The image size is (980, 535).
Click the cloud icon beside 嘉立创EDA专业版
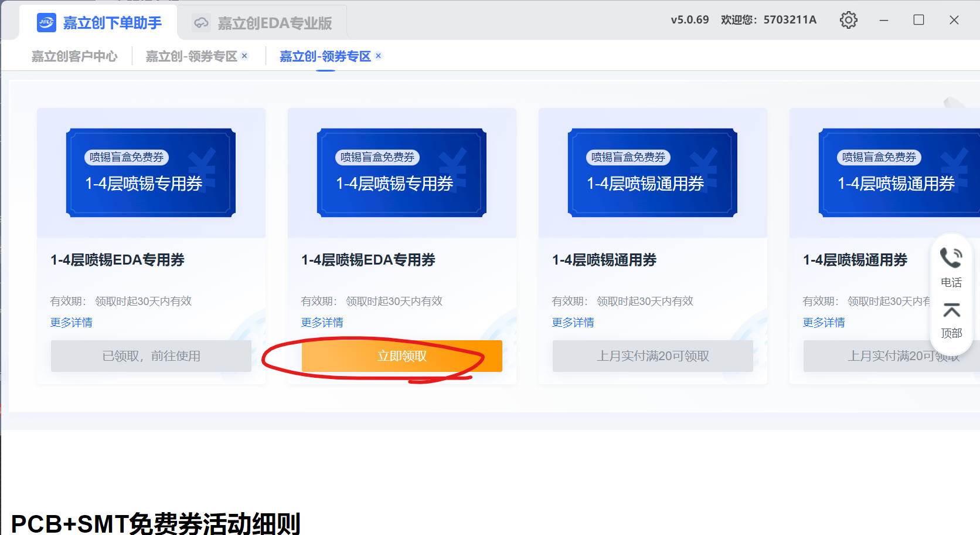[201, 23]
